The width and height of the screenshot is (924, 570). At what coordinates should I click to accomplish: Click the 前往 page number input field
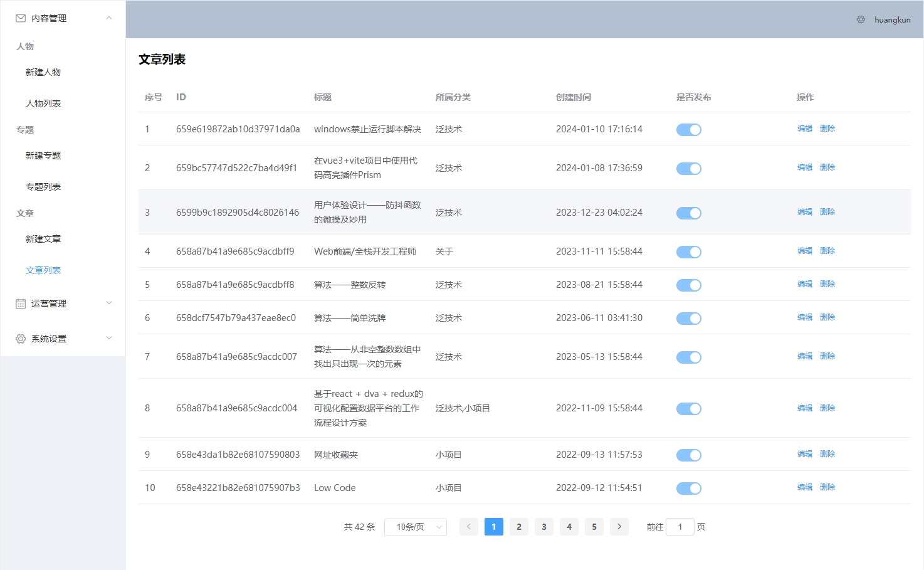pyautogui.click(x=680, y=527)
